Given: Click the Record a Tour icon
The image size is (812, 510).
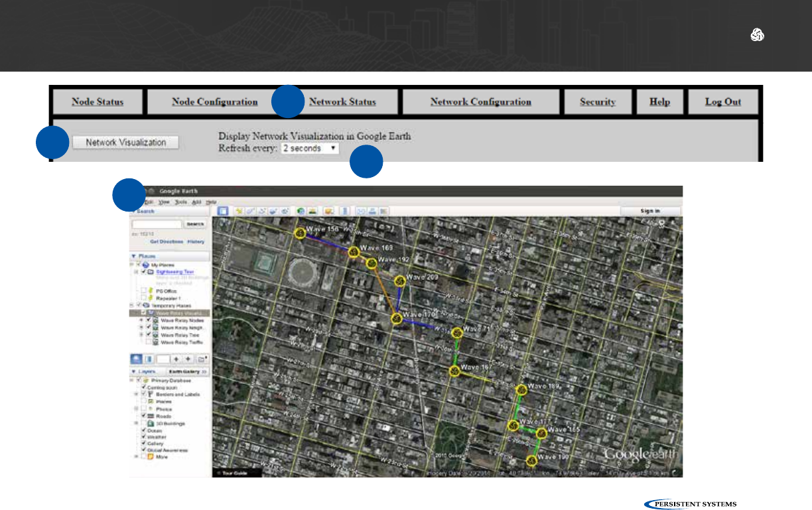Looking at the screenshot, I should 285,211.
